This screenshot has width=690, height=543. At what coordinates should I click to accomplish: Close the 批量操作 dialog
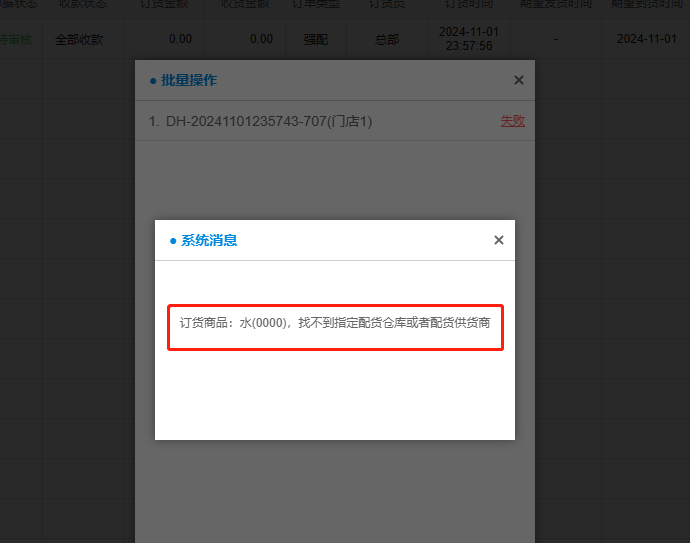point(519,80)
